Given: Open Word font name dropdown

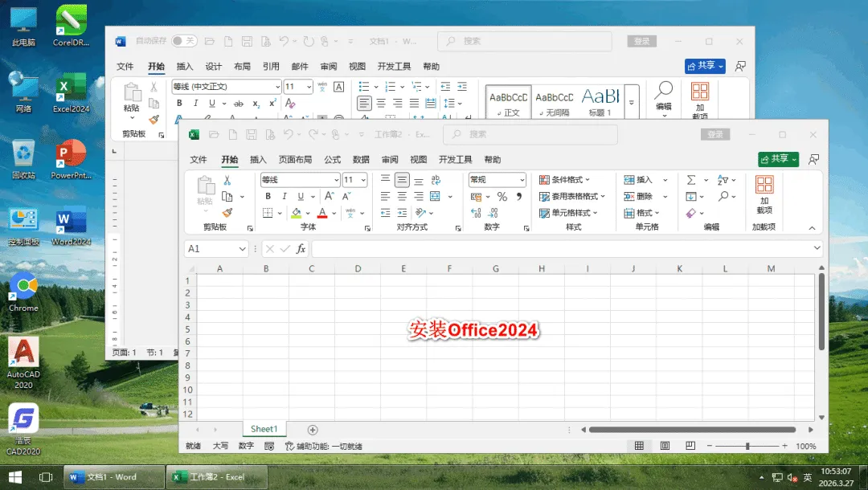Looking at the screenshot, I should (278, 86).
